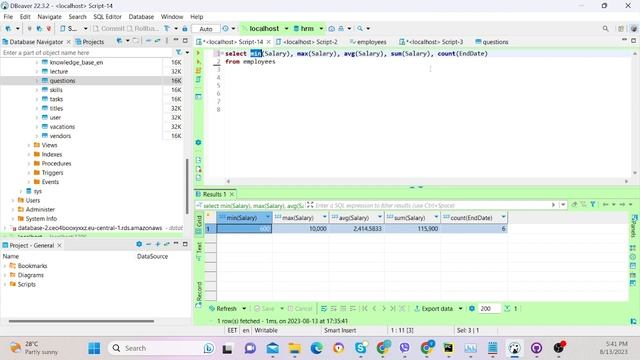Click the navigator filter funnel icon
This screenshot has height=360, width=640.
[178, 53]
